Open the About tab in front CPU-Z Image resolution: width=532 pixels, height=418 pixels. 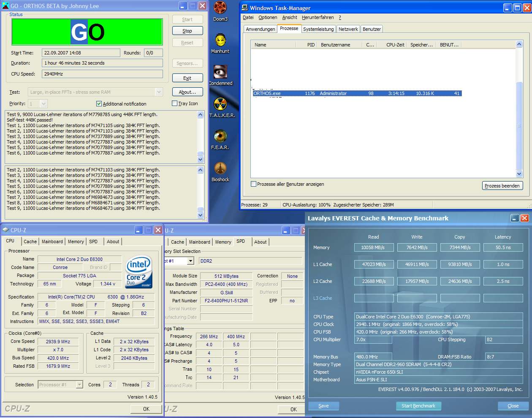pos(113,242)
